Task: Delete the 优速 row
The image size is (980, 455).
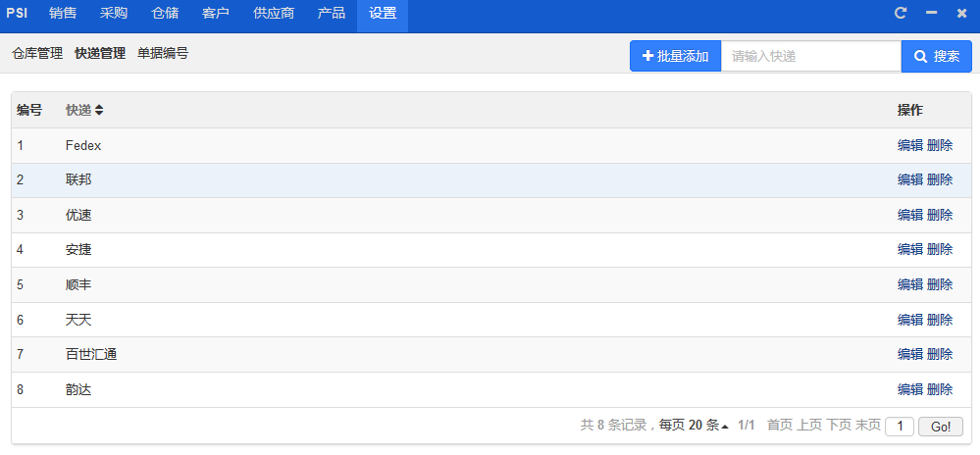Action: 940,215
